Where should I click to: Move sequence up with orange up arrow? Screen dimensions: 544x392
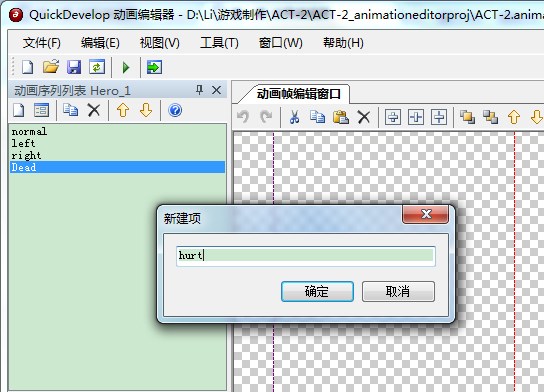(123, 110)
